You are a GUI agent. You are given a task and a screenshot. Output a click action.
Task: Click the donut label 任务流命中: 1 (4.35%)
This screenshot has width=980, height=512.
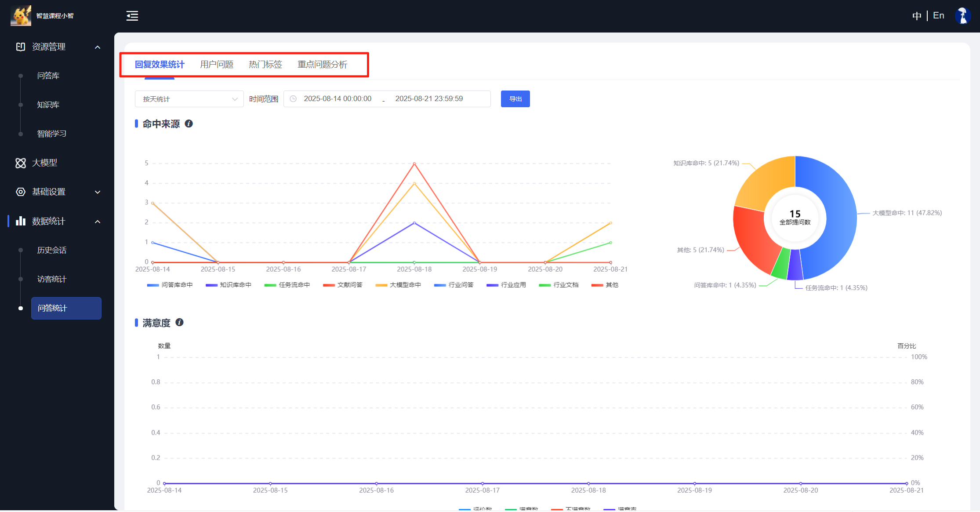[x=836, y=288]
